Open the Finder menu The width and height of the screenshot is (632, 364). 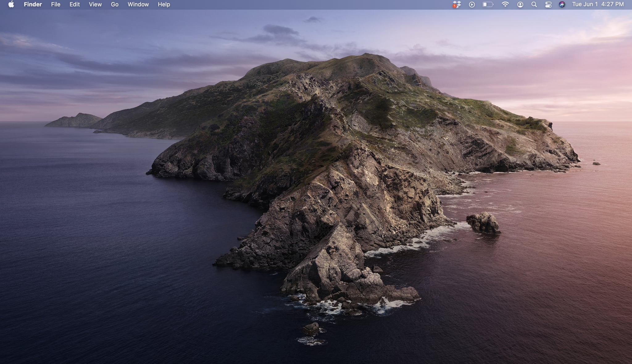(x=32, y=4)
